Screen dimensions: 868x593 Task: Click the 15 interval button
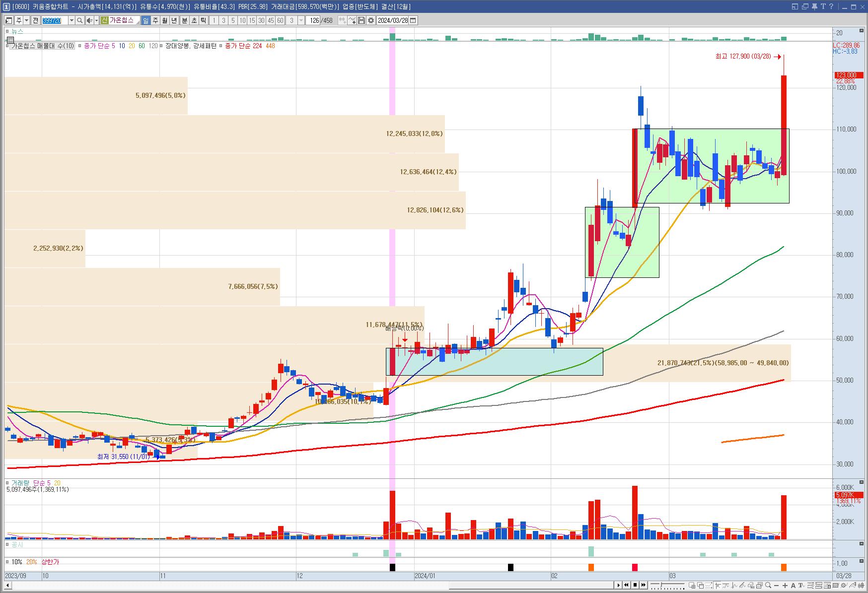(252, 20)
